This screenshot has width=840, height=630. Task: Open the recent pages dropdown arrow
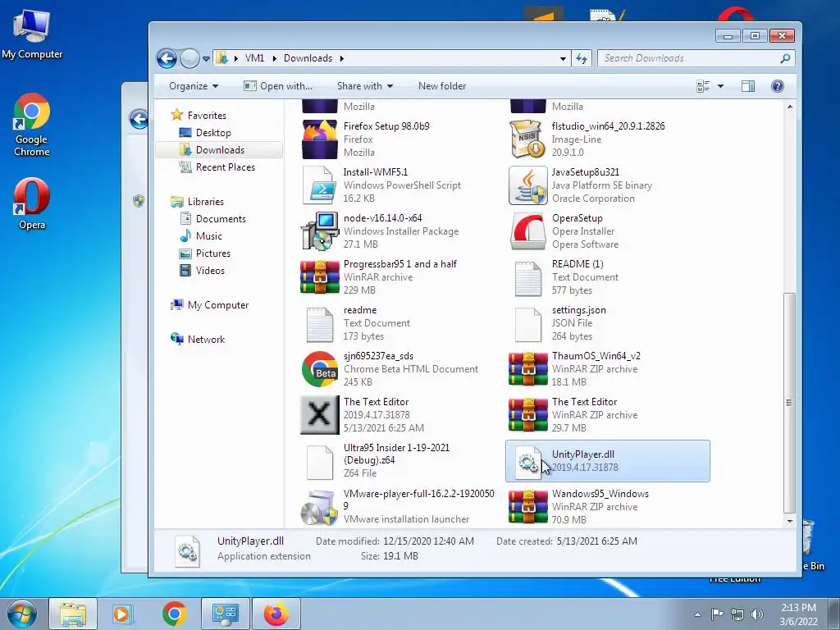point(206,59)
